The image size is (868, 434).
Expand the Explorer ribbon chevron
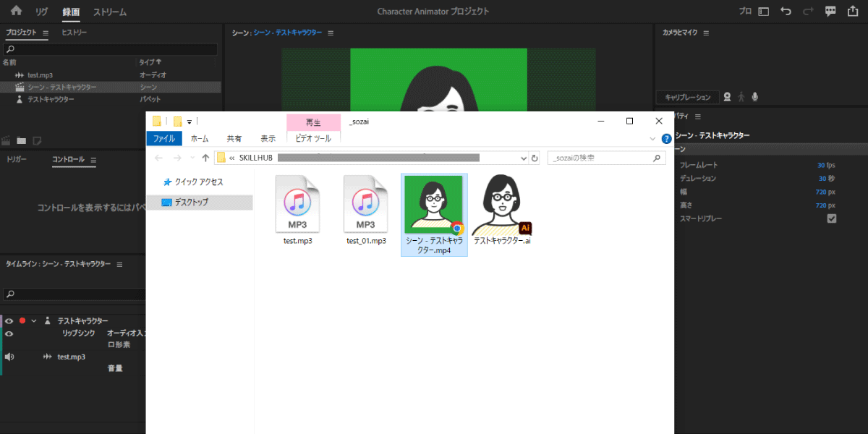[x=652, y=138]
